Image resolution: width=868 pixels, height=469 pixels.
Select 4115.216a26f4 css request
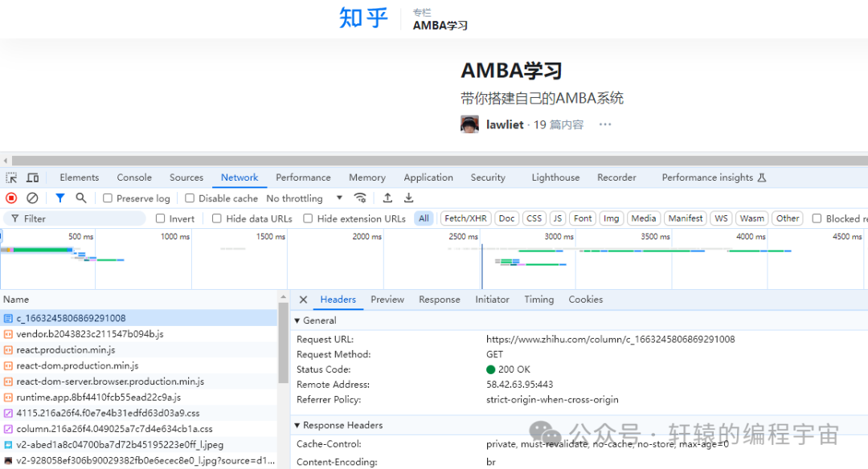138,413
